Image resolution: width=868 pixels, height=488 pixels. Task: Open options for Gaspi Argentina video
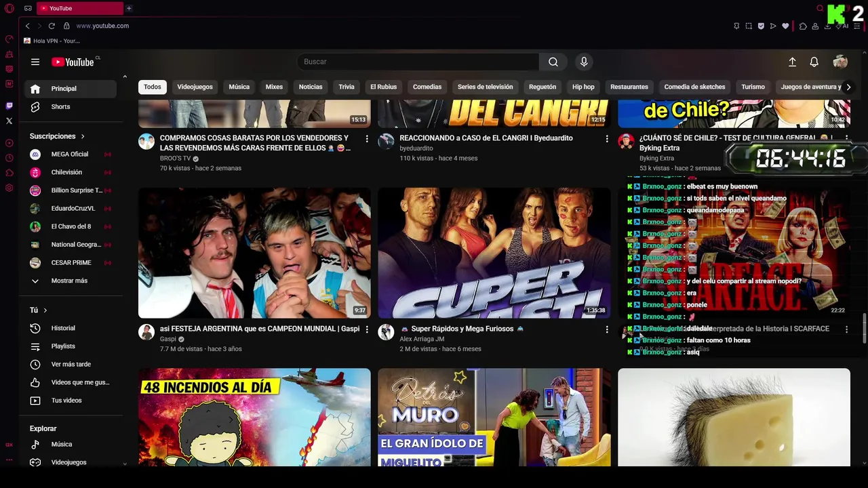[367, 329]
